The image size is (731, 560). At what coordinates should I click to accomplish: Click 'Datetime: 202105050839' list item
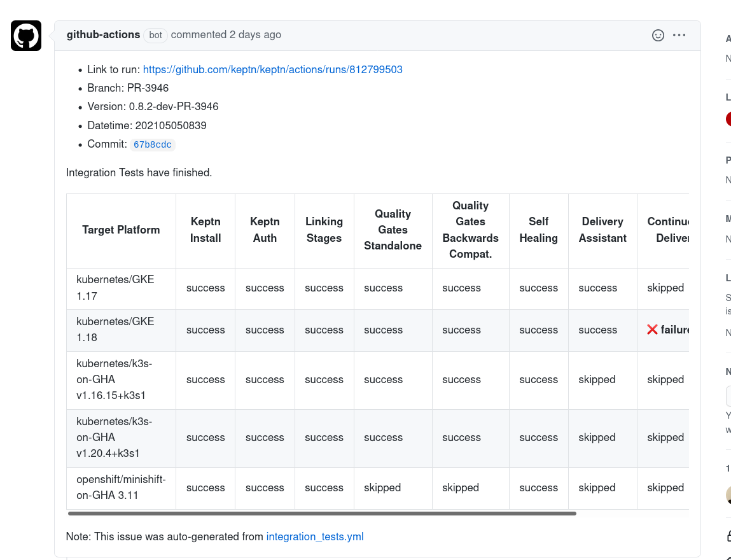point(147,125)
